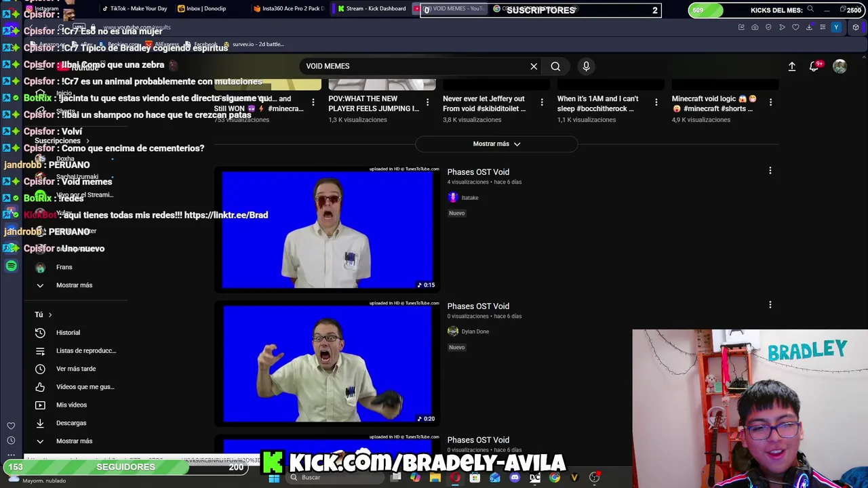
Task: Open second Phases OST Void title by Dylan Done
Action: (x=478, y=306)
